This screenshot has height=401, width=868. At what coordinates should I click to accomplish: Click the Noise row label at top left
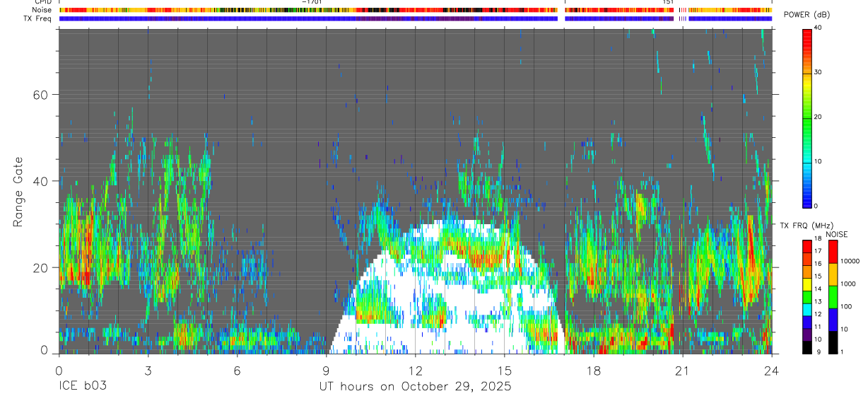[x=42, y=10]
